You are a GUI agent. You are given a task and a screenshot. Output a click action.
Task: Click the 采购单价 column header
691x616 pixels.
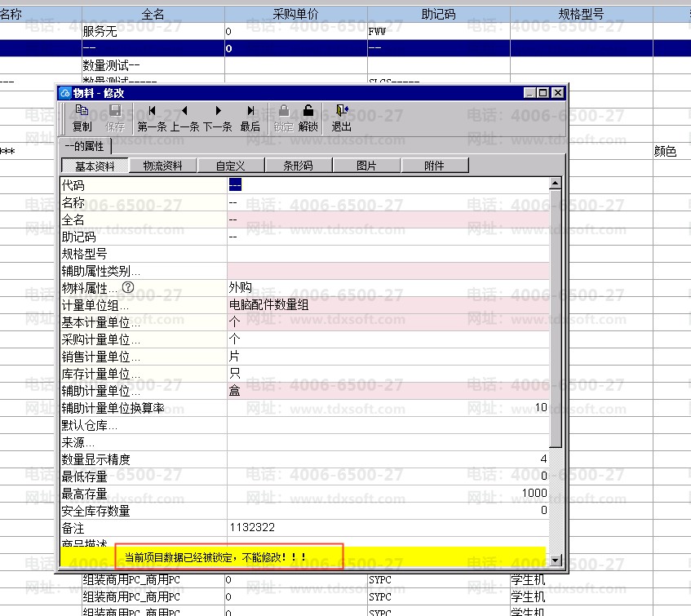[x=295, y=14]
